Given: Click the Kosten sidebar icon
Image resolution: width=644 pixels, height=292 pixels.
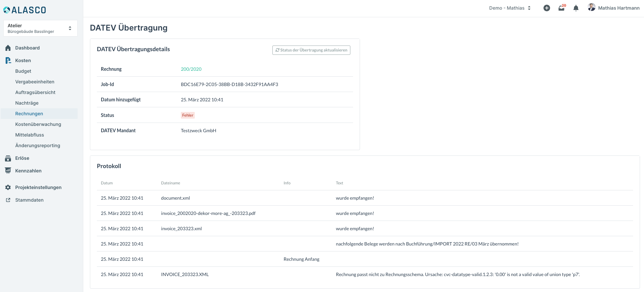Looking at the screenshot, I should pos(8,60).
